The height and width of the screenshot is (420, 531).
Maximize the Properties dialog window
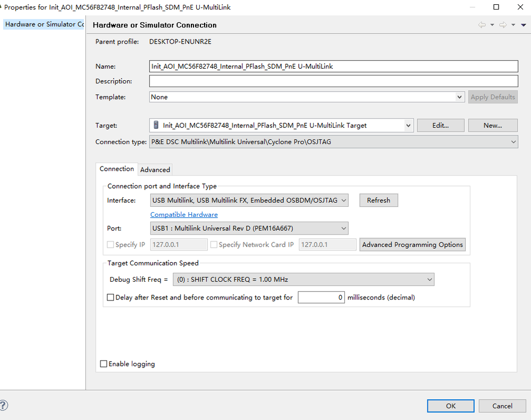point(496,7)
